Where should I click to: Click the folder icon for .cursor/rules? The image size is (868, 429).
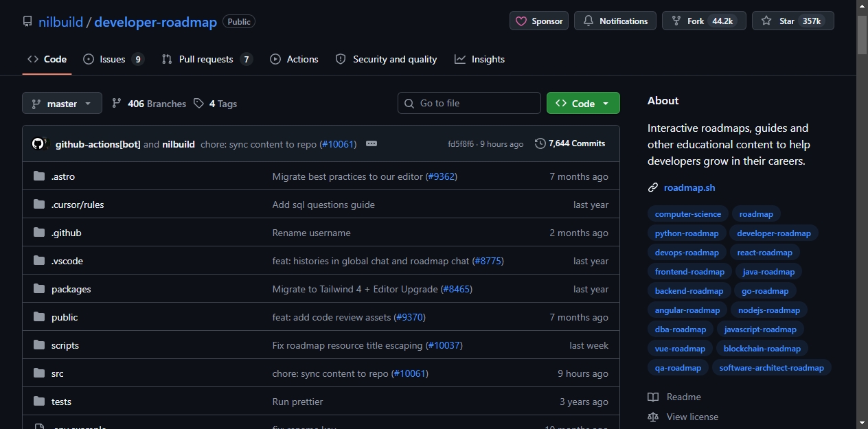[x=39, y=205]
